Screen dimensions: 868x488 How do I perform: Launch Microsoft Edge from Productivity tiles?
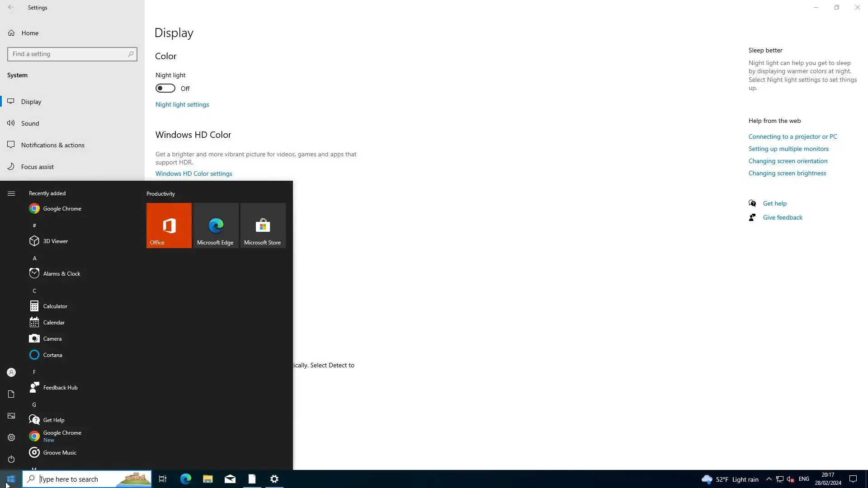pos(216,225)
